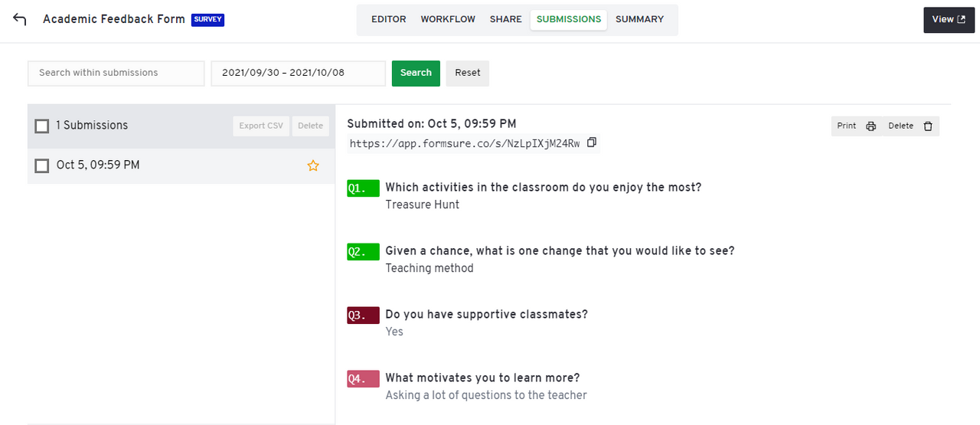Click the Q1 green label

click(363, 188)
